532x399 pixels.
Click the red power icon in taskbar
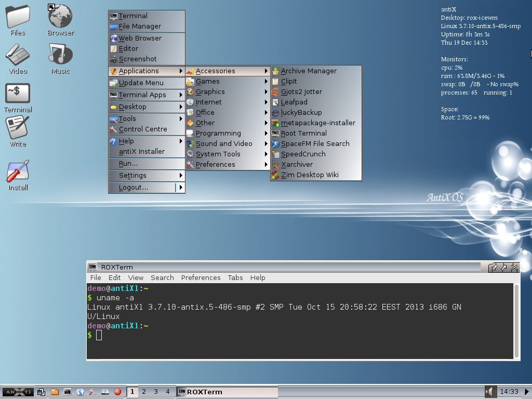pos(117,392)
